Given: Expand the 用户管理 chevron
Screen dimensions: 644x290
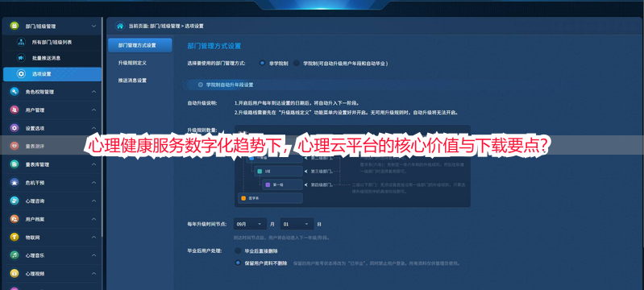Looking at the screenshot, I should 93,110.
